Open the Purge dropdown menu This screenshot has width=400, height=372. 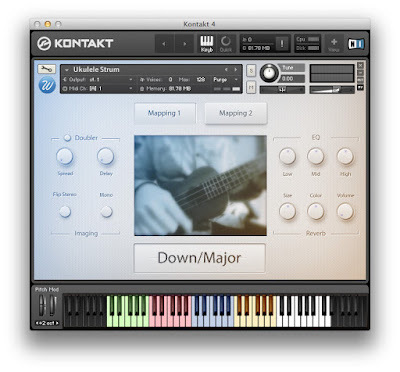tap(226, 80)
